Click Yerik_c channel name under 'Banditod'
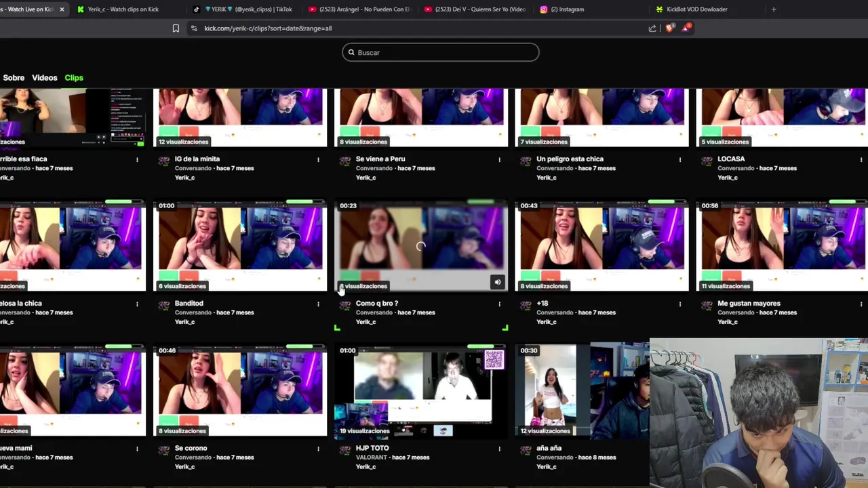 (184, 322)
